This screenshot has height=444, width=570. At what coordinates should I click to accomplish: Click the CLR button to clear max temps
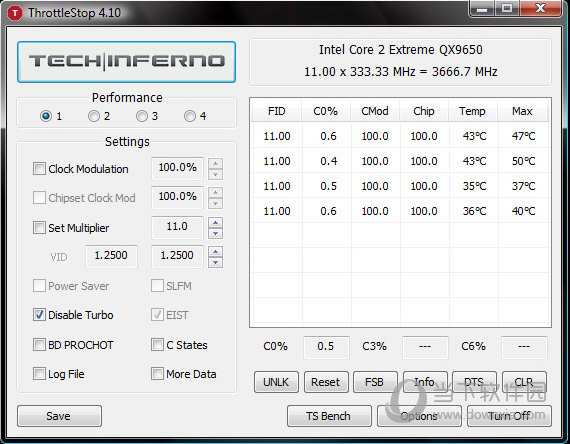pyautogui.click(x=524, y=382)
